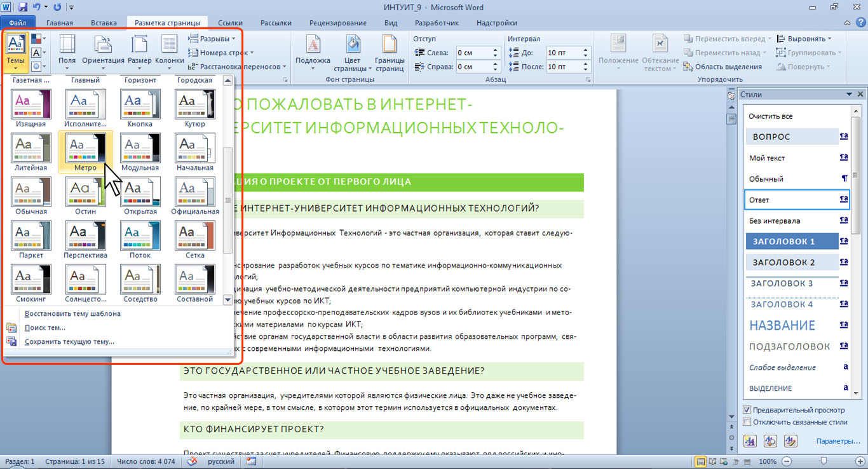Switch to the Вставка tab
Image resolution: width=868 pixels, height=469 pixels.
tap(104, 23)
